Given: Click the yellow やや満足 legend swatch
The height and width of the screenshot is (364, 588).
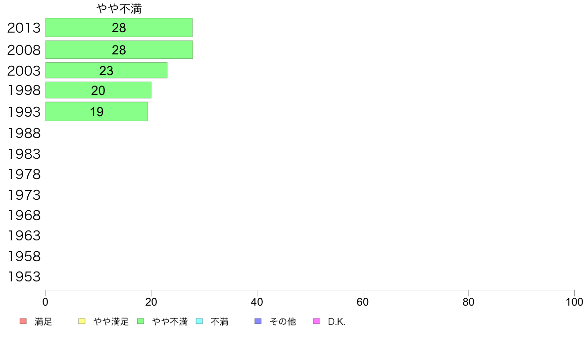Looking at the screenshot, I should point(82,321).
